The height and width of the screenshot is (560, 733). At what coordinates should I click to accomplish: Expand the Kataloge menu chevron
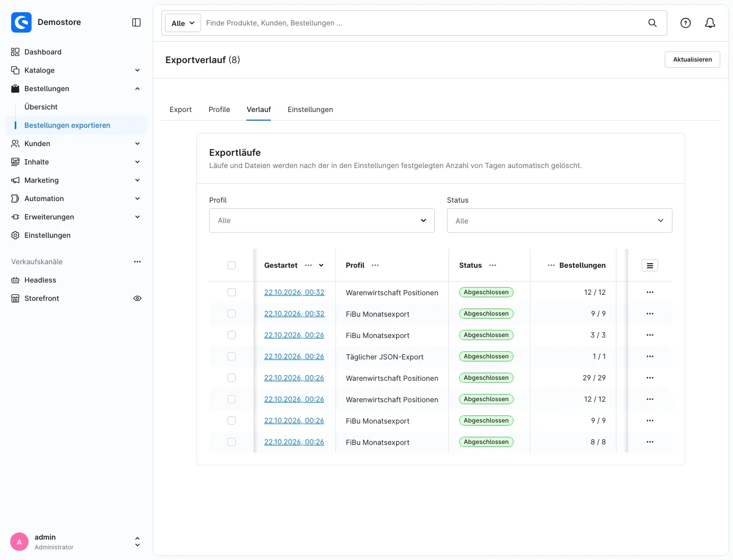137,70
